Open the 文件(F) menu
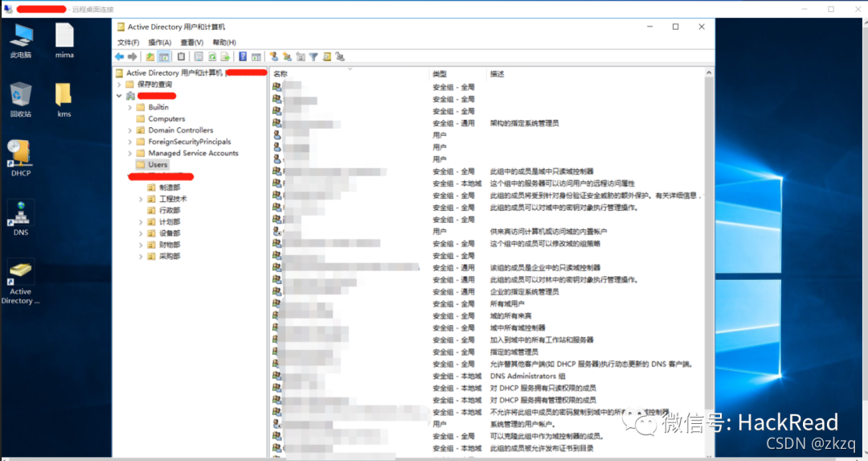 coord(128,42)
